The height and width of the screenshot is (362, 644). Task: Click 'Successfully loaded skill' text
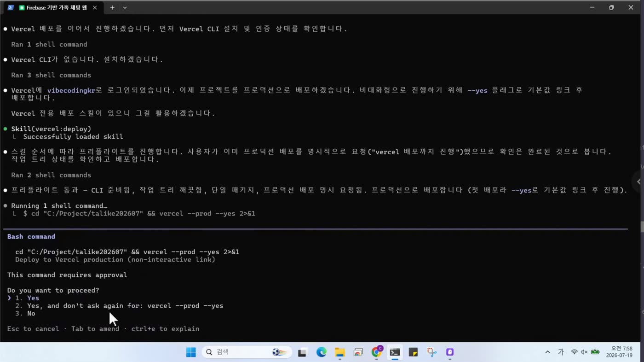(73, 137)
